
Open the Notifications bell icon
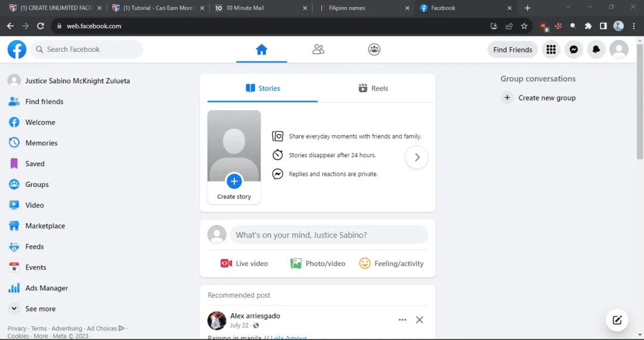(596, 49)
